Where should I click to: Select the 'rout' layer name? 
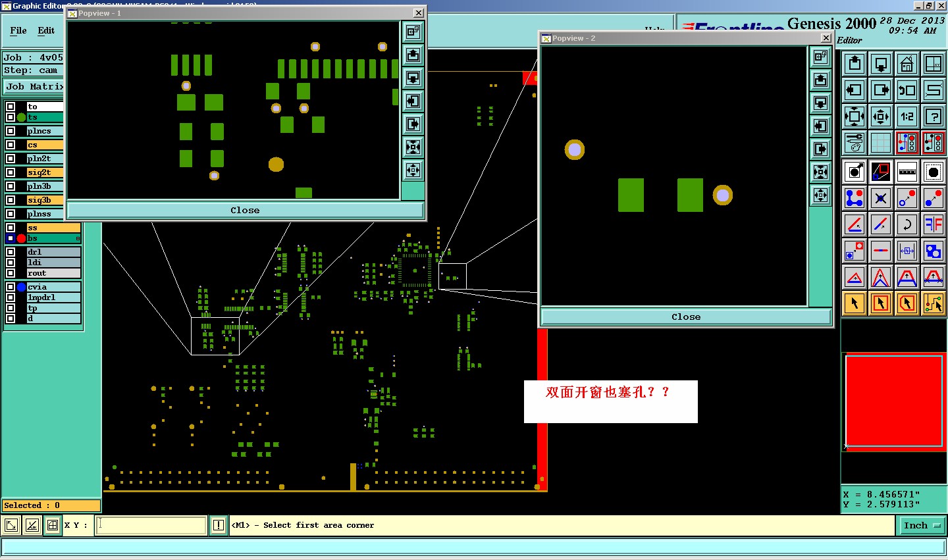[53, 273]
